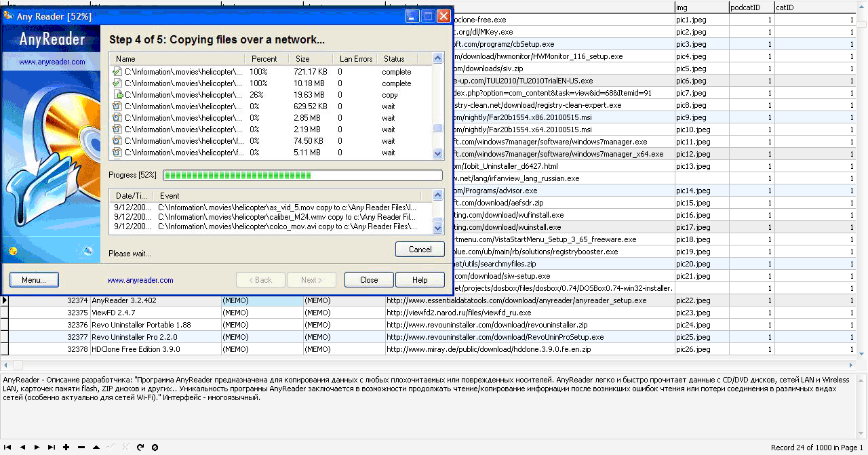Click the Lan Errors column header

click(x=355, y=59)
